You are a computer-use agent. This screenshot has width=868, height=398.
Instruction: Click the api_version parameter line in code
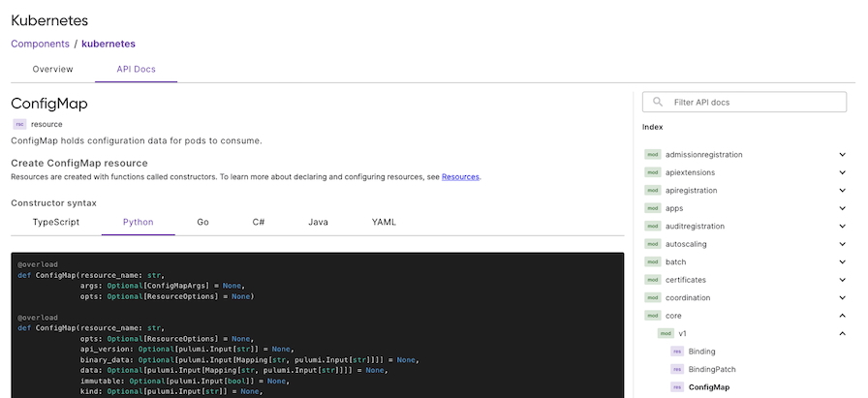[185, 350]
